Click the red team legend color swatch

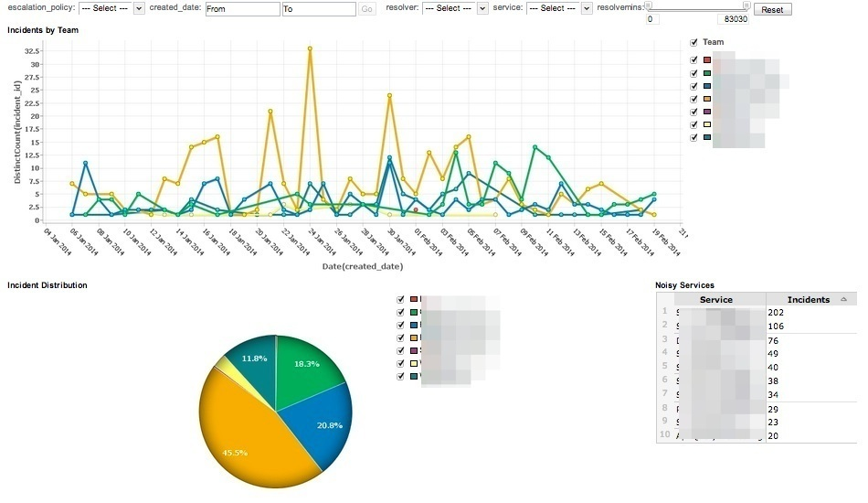(706, 60)
